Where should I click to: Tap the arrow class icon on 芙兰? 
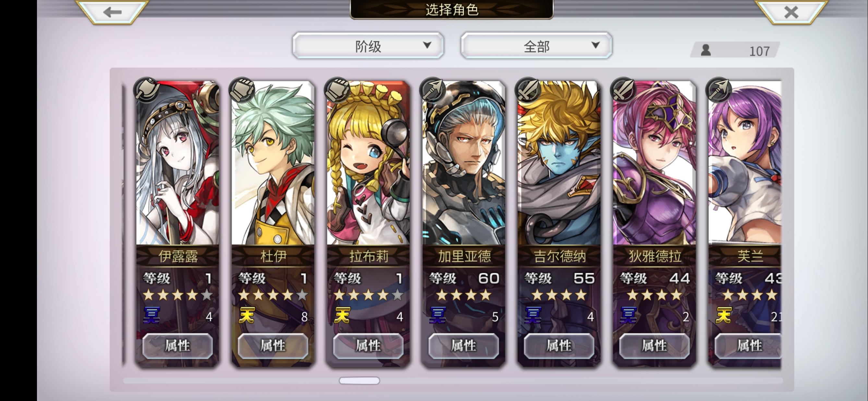[x=718, y=90]
